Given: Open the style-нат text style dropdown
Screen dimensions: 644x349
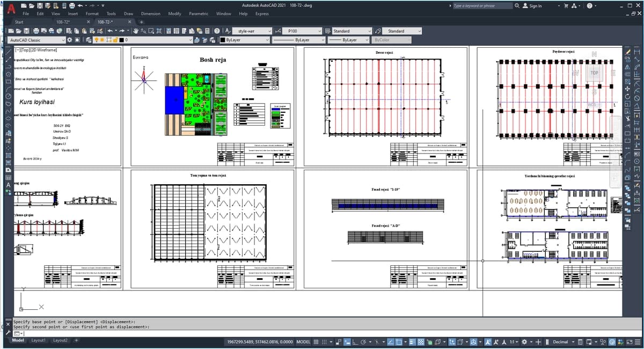Looking at the screenshot, I should click(x=253, y=31).
